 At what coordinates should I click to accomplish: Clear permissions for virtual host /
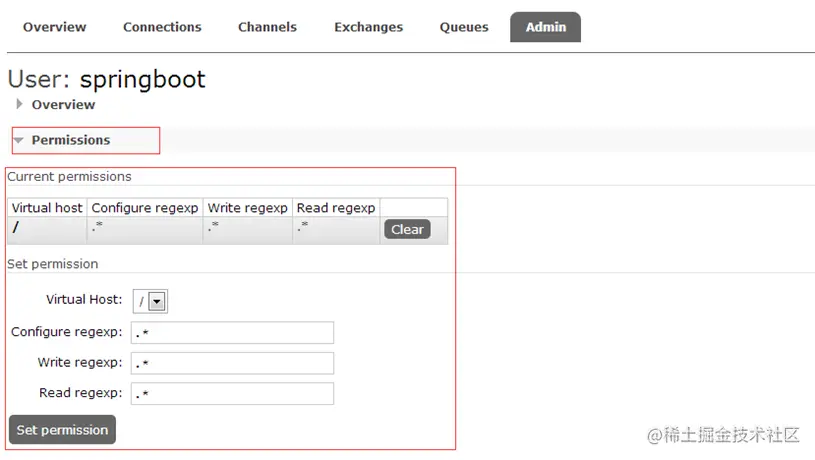(407, 229)
